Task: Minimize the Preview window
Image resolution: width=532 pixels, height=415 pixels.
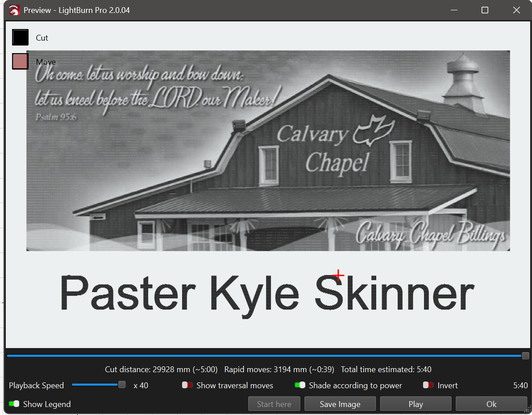Action: coord(454,10)
